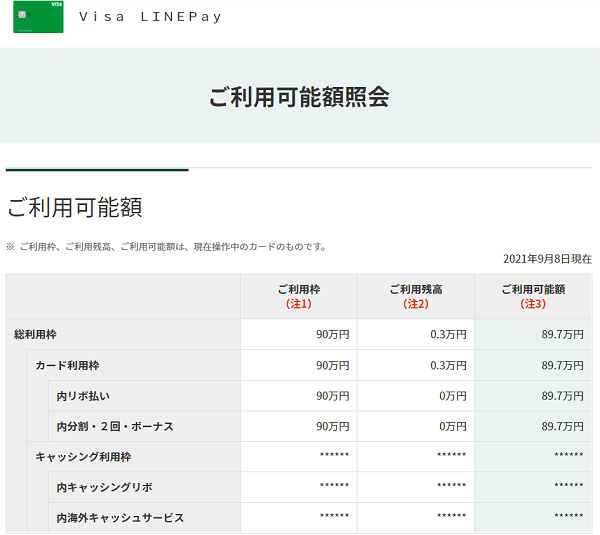Click the date "2021年9月8日現在"
600x535 pixels.
tap(547, 259)
